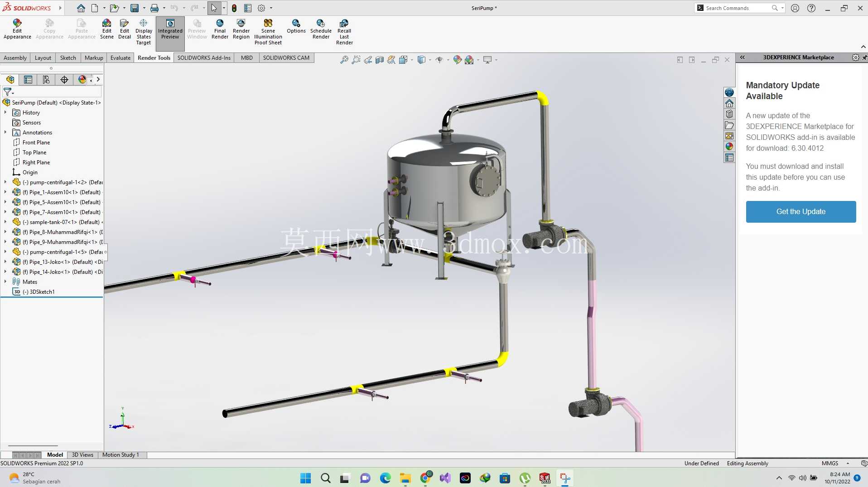Open render Options
This screenshot has width=868, height=487.
pyautogui.click(x=296, y=27)
